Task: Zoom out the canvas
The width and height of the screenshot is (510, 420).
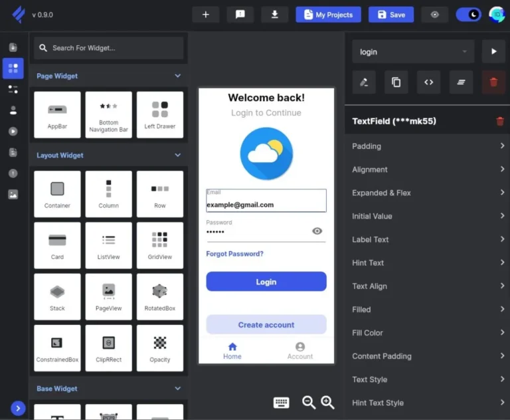Action: tap(309, 403)
